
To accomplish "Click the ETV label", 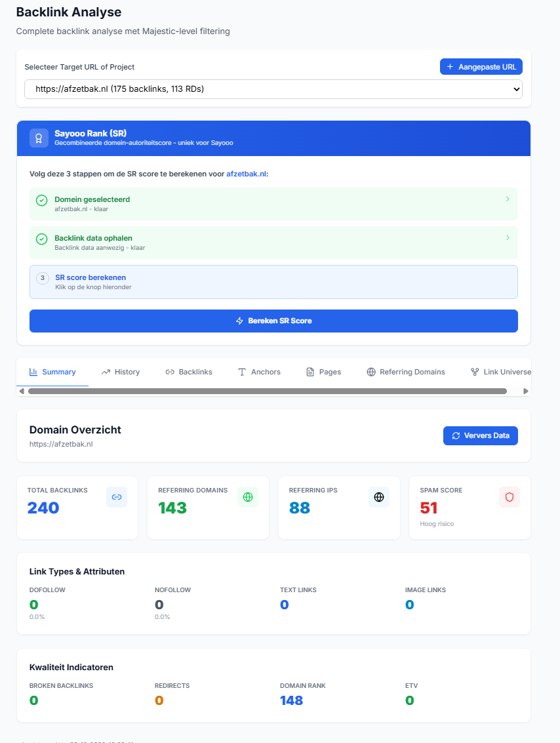I will pyautogui.click(x=411, y=686).
